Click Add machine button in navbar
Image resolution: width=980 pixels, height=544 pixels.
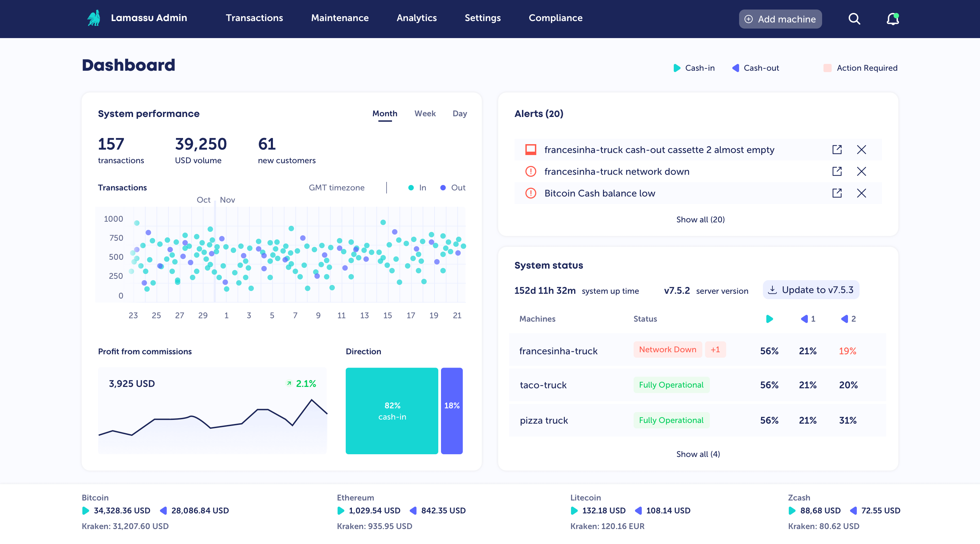780,17
